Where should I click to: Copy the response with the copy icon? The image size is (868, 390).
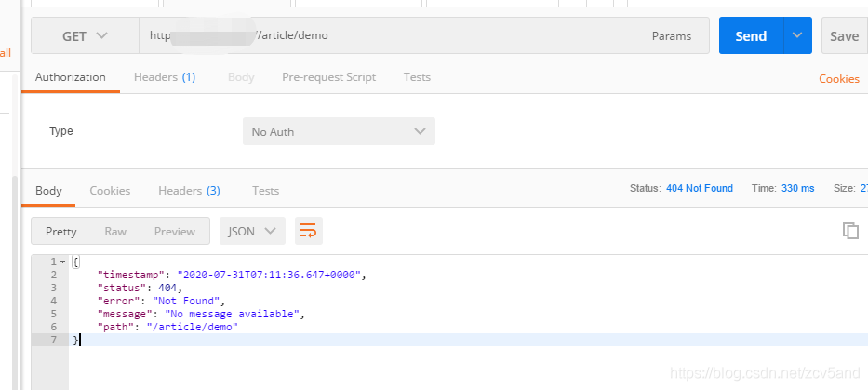pos(850,231)
